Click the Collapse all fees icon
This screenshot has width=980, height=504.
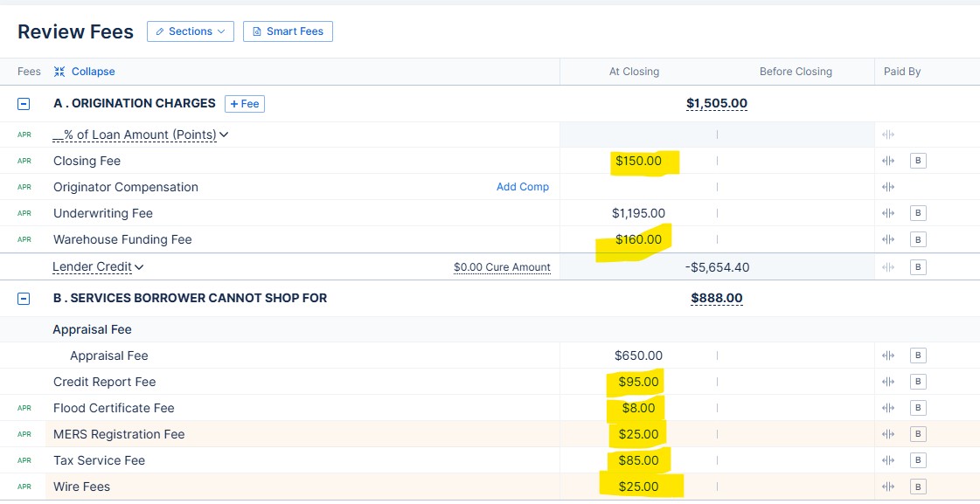point(59,72)
